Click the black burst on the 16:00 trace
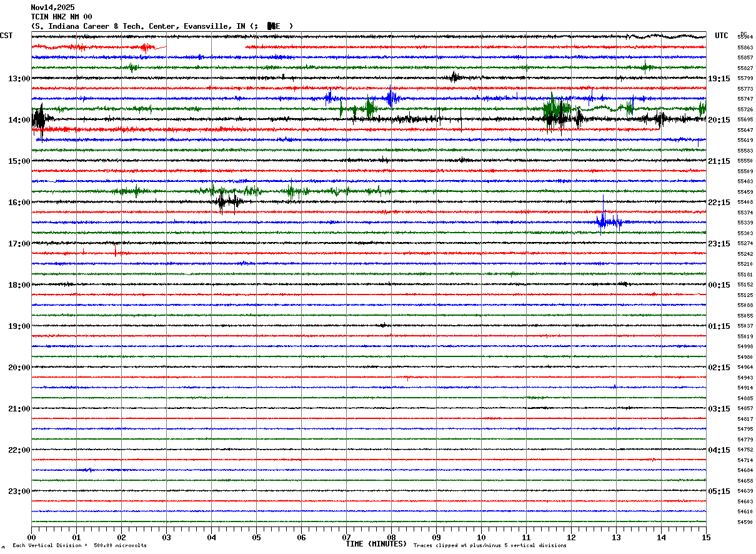This screenshot has height=554, width=756. (x=226, y=201)
